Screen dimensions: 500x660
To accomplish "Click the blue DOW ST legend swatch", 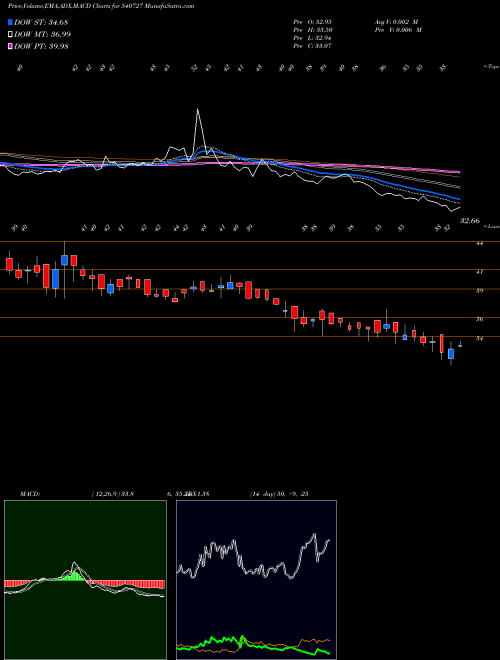I will [x=11, y=22].
